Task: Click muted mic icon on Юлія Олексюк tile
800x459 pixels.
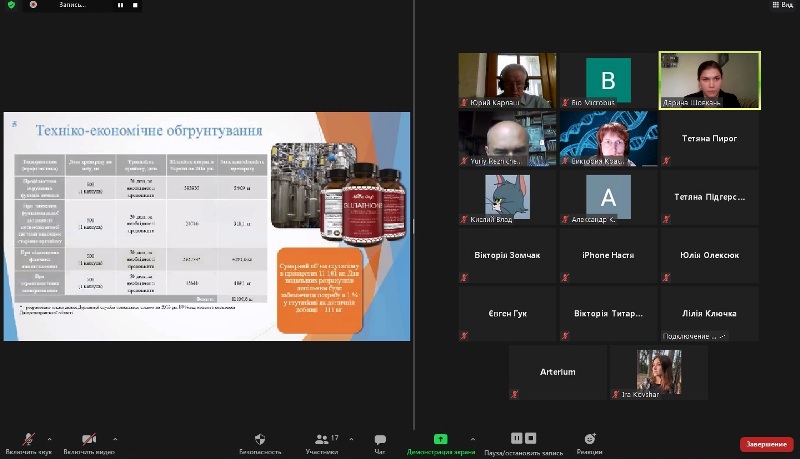Action: tap(666, 278)
